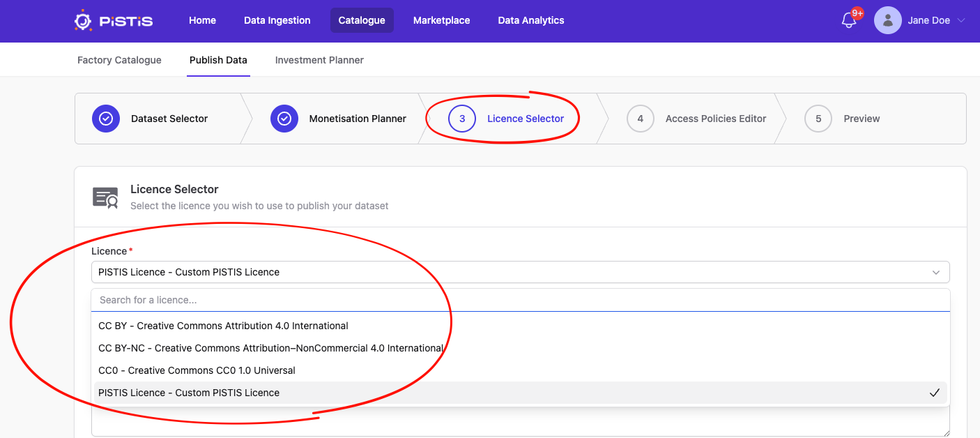Choose CC BY Creative Commons Attribution licence
The image size is (980, 438).
coord(520,326)
